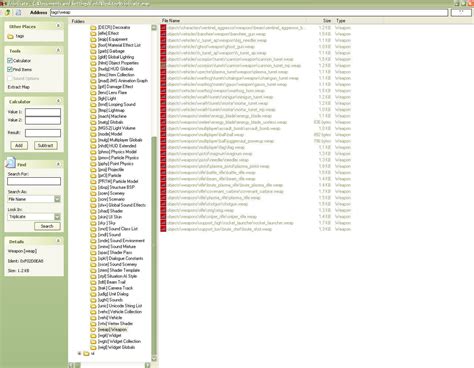
Task: Collapse the Details panel
Action: [x=58, y=241]
